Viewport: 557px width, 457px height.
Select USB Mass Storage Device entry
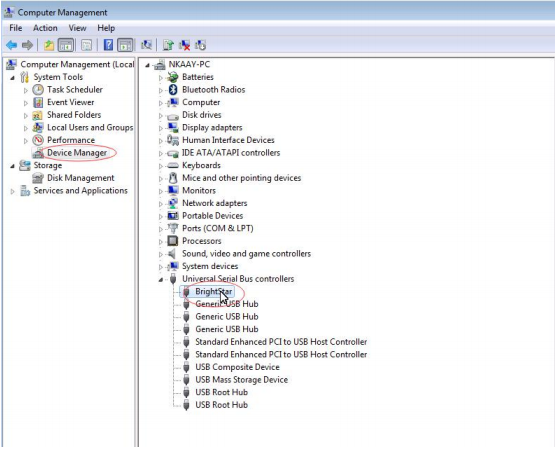tap(242, 380)
